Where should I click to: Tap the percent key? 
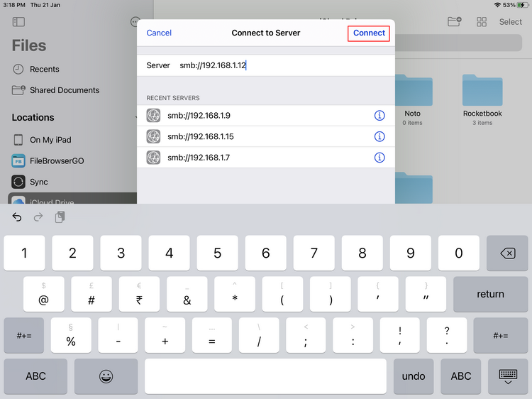tap(71, 336)
